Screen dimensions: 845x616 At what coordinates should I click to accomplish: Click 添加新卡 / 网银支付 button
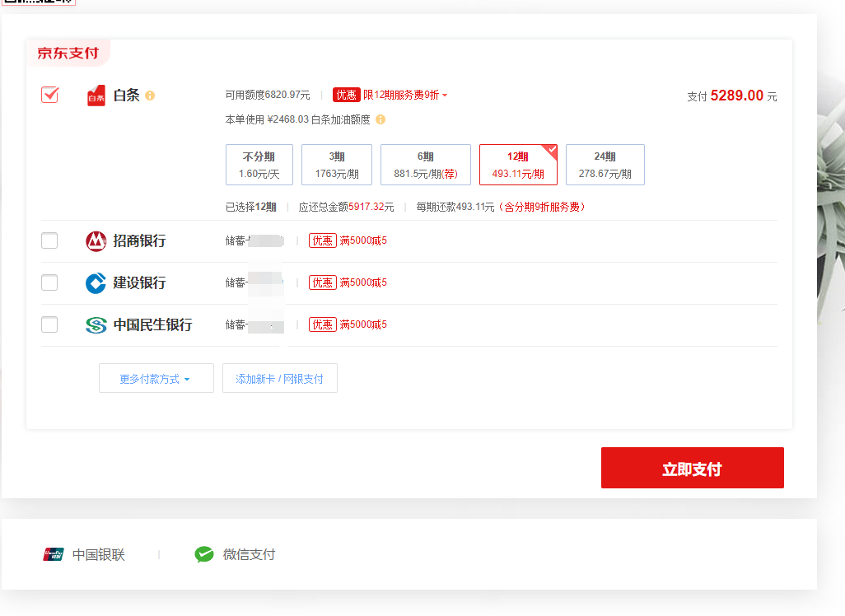click(280, 378)
